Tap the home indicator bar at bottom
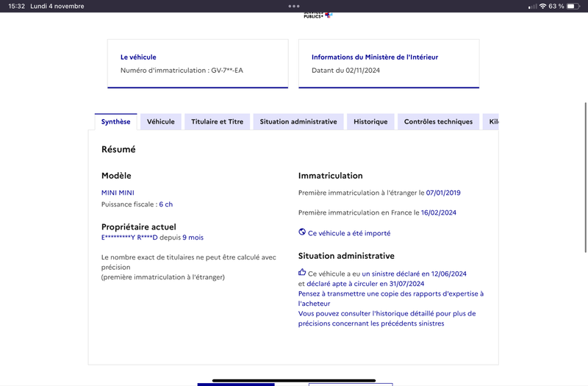Screen dimensions: 588x386 [x=294, y=380]
